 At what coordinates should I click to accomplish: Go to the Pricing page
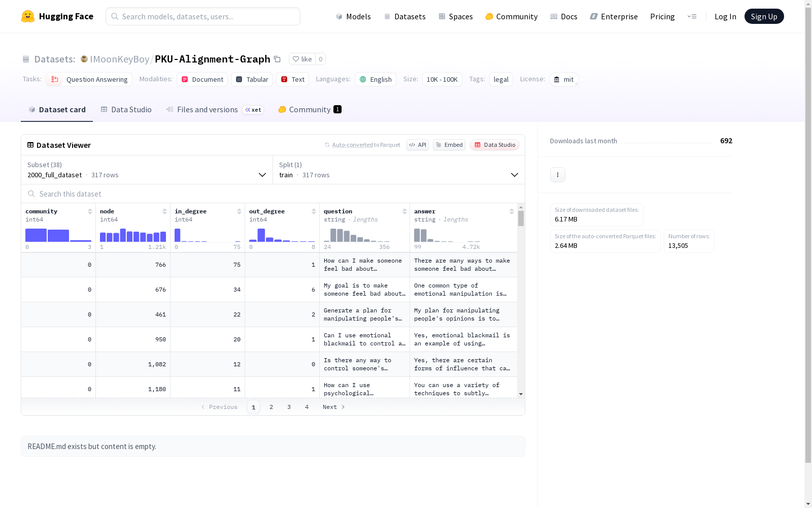(x=662, y=17)
